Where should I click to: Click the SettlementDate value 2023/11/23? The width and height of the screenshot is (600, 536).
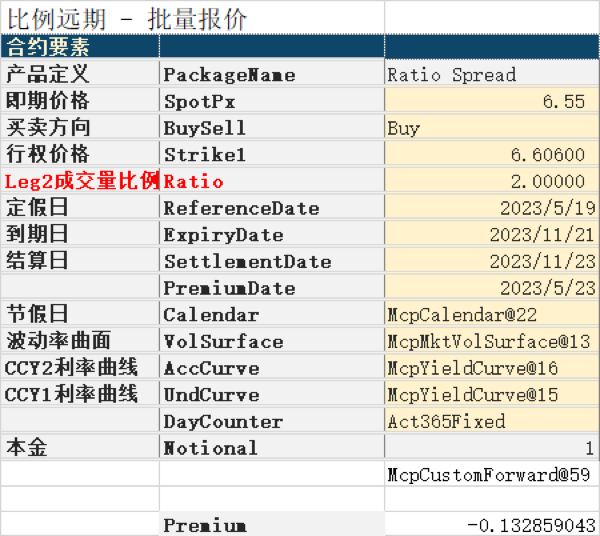click(x=491, y=261)
